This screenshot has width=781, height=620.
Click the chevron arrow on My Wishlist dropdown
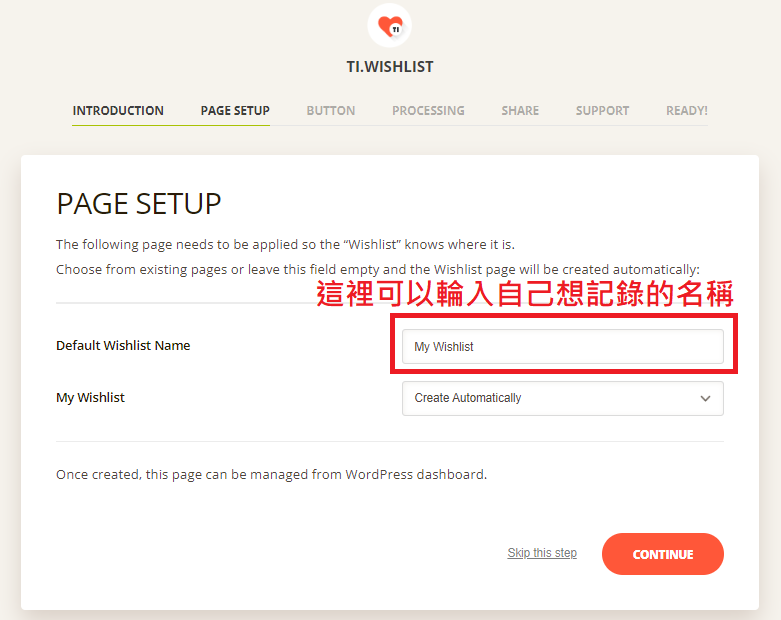pos(705,398)
